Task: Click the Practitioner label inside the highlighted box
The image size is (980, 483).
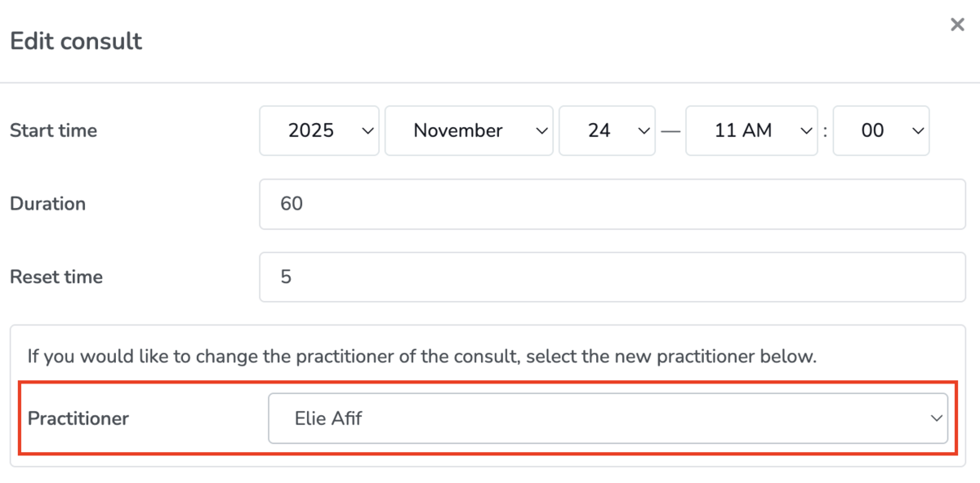Action: 78,418
